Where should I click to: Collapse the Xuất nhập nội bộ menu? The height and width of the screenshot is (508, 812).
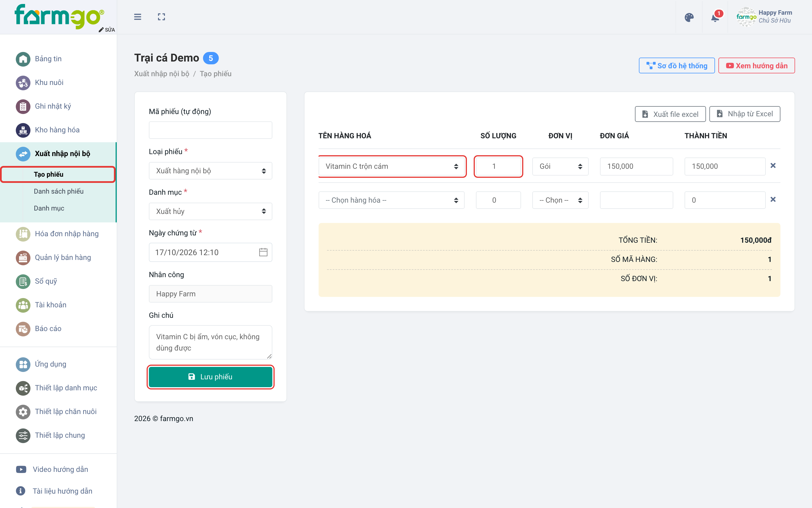click(x=58, y=154)
